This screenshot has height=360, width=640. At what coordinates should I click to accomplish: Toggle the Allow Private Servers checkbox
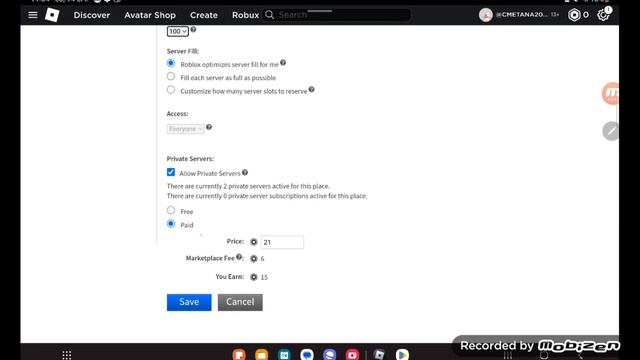click(171, 172)
